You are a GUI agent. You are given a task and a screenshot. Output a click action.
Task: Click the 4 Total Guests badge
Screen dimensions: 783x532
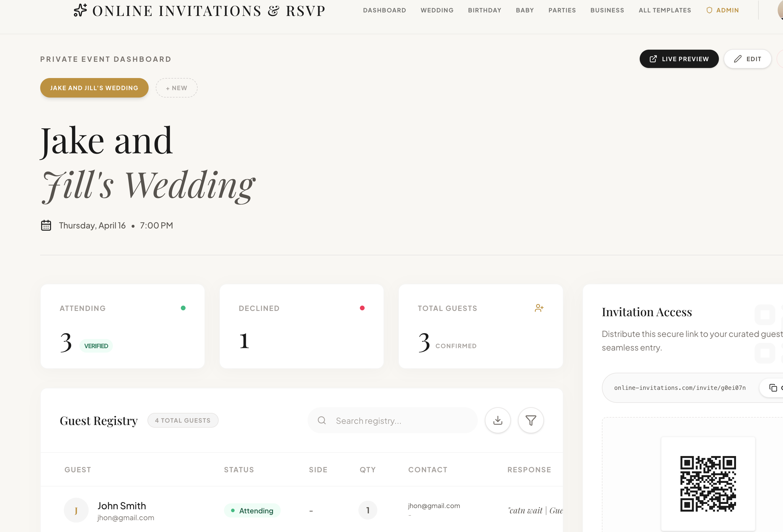[x=183, y=421]
